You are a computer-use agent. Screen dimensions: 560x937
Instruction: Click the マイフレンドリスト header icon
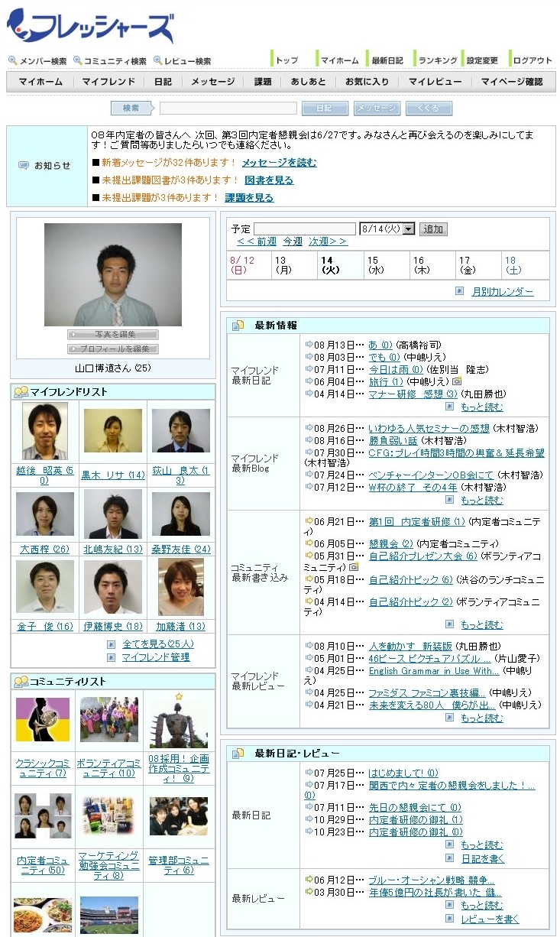21,392
